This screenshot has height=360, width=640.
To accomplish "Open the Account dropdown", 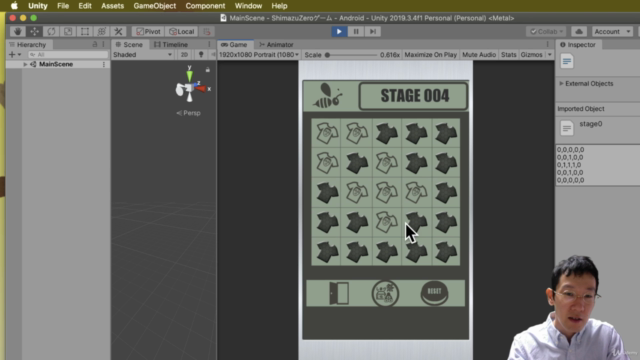I will [x=612, y=31].
